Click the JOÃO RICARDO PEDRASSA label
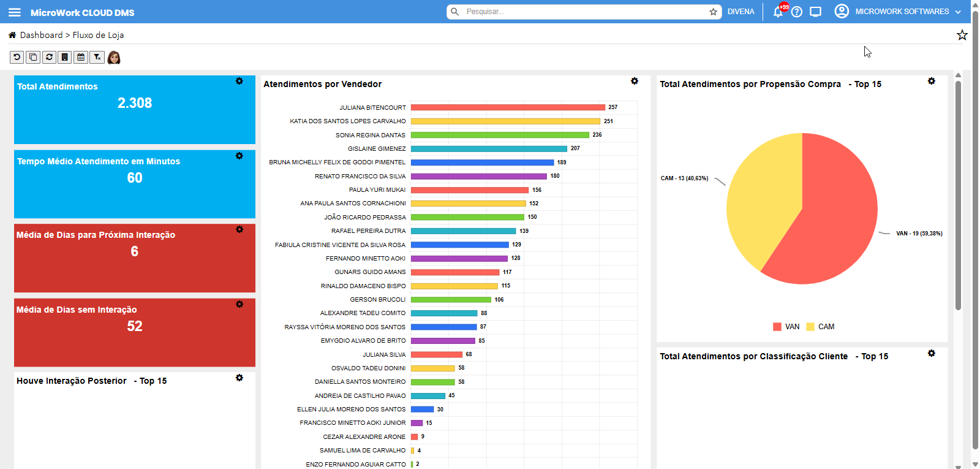This screenshot has width=980, height=469. 365,218
